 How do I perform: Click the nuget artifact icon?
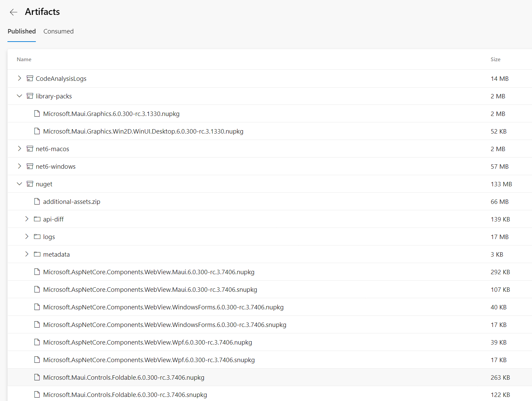(x=30, y=184)
